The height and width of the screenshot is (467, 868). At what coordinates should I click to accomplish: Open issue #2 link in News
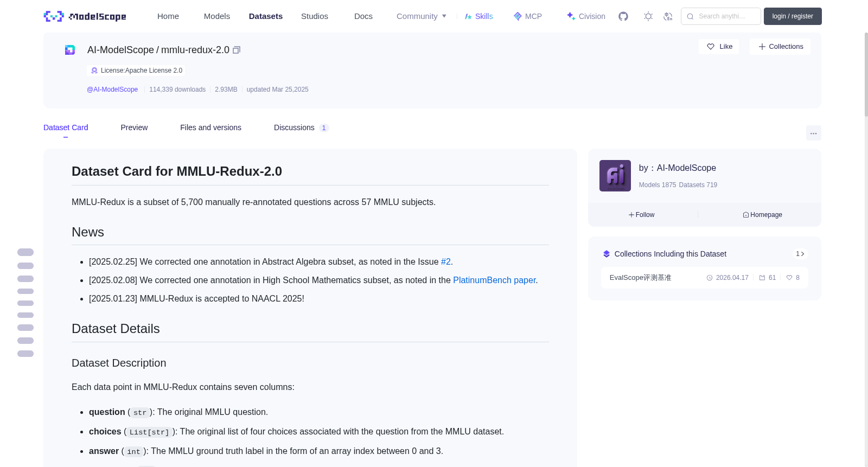pyautogui.click(x=446, y=261)
